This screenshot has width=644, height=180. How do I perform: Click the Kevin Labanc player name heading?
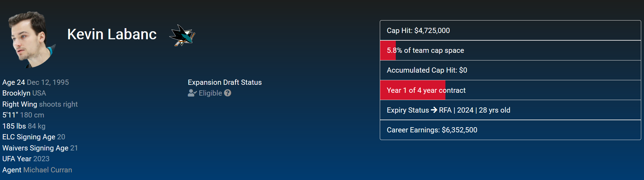[x=112, y=34]
